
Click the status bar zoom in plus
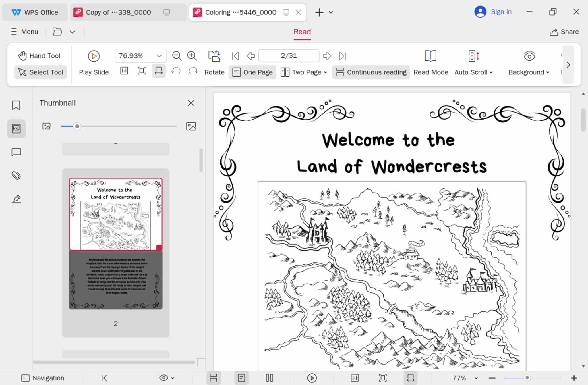point(574,378)
